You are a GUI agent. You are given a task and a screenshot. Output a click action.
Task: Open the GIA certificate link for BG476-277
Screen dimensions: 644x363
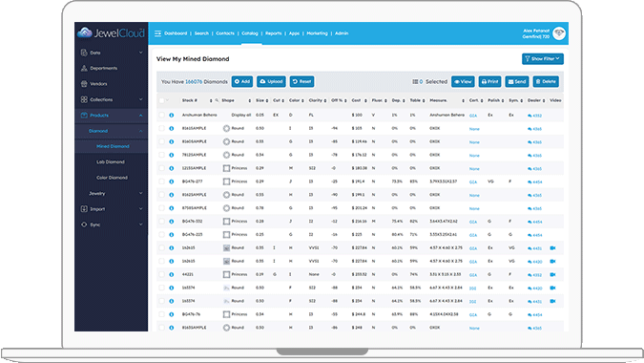click(473, 181)
